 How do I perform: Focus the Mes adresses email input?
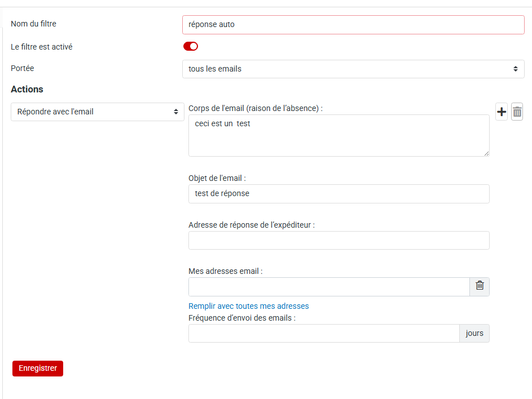(x=329, y=286)
